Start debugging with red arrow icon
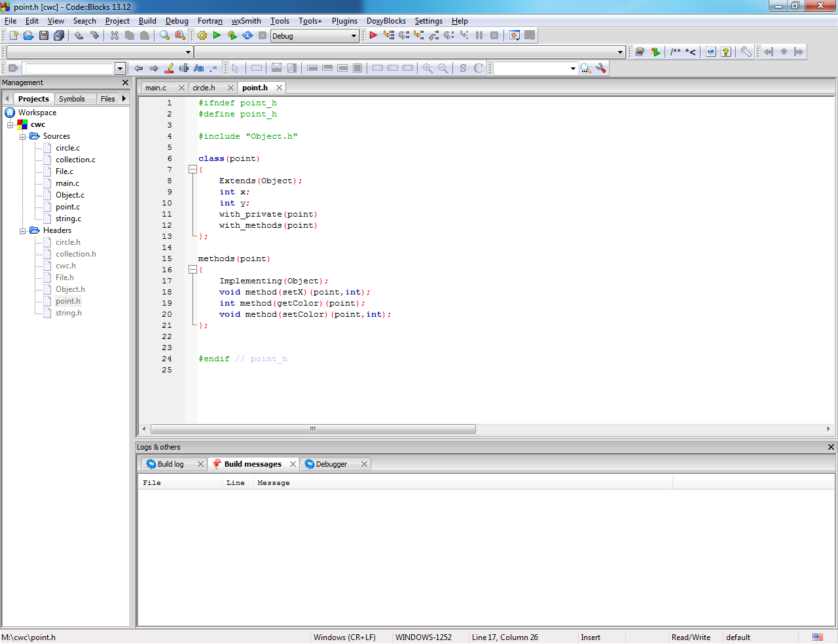The width and height of the screenshot is (838, 644). point(373,35)
